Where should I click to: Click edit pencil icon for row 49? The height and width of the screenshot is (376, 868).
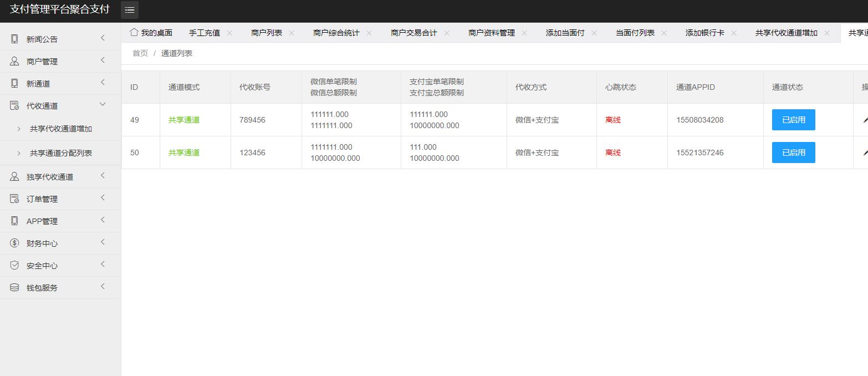coord(865,120)
